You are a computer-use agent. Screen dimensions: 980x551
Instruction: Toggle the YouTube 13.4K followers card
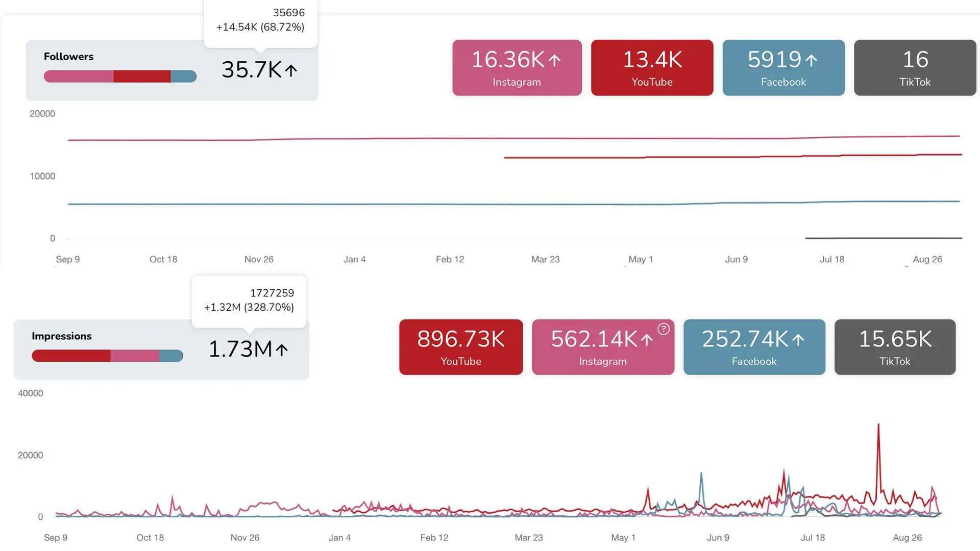tap(652, 68)
